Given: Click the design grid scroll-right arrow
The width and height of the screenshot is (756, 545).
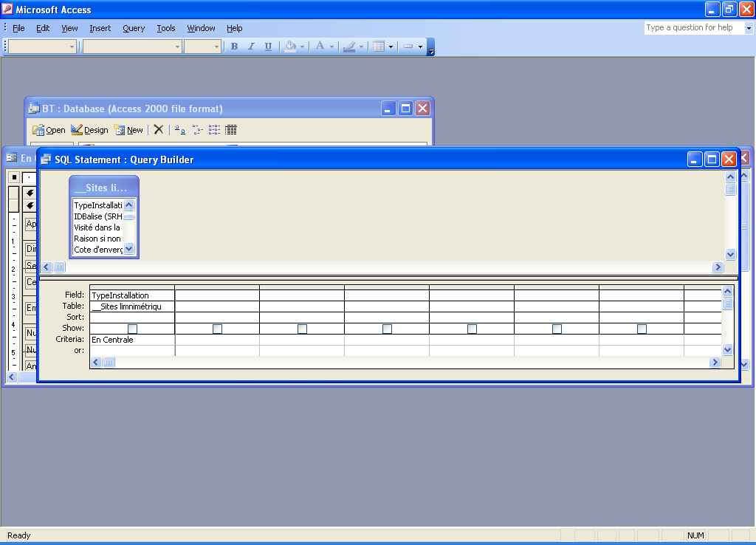Looking at the screenshot, I should [715, 362].
